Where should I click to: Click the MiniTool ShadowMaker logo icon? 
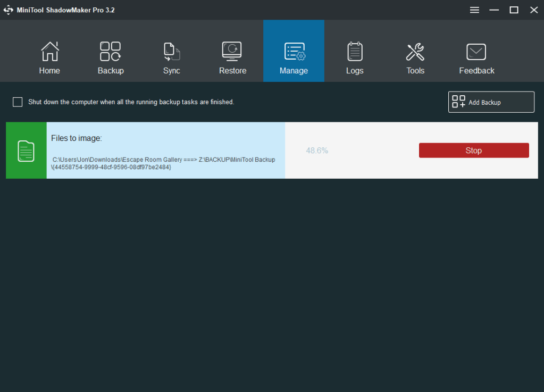click(8, 10)
